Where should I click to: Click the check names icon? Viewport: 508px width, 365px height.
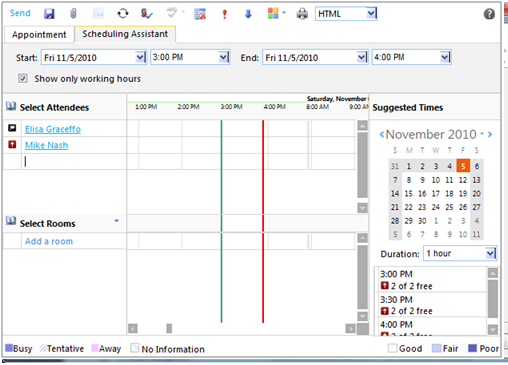pyautogui.click(x=146, y=14)
